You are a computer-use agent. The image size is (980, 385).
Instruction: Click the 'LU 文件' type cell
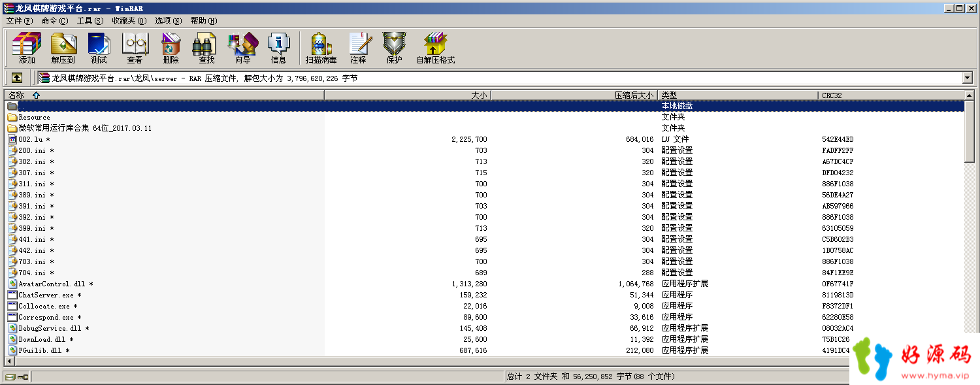click(x=675, y=139)
